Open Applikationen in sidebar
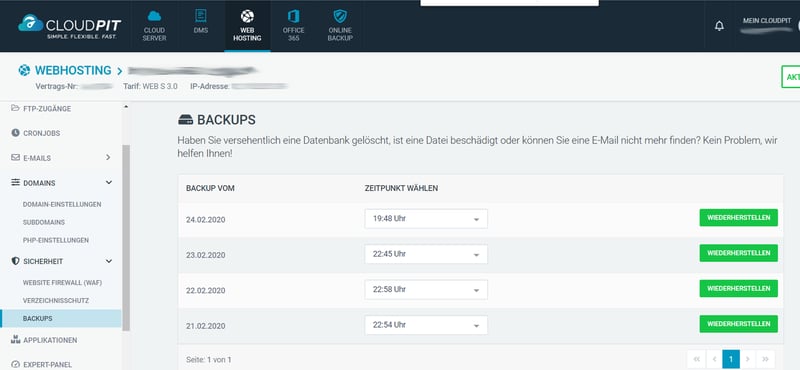 (50, 340)
